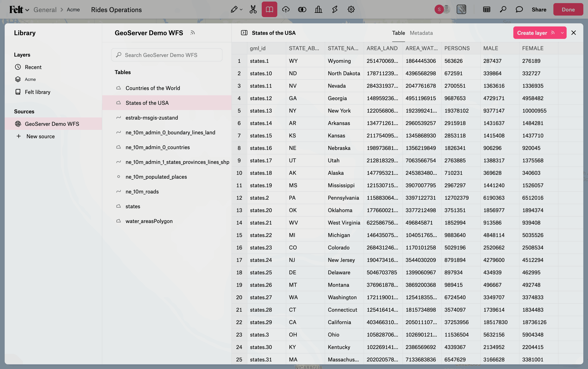Click the West Virginia cell

pos(344,223)
